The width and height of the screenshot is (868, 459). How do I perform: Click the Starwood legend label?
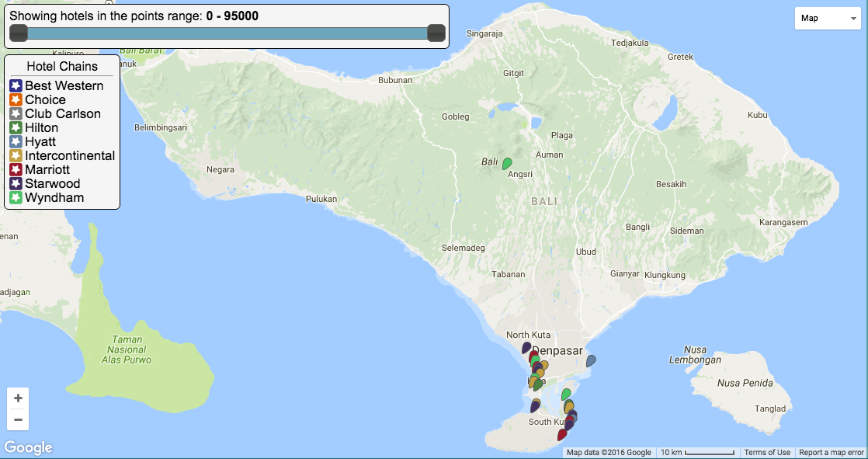coord(53,184)
